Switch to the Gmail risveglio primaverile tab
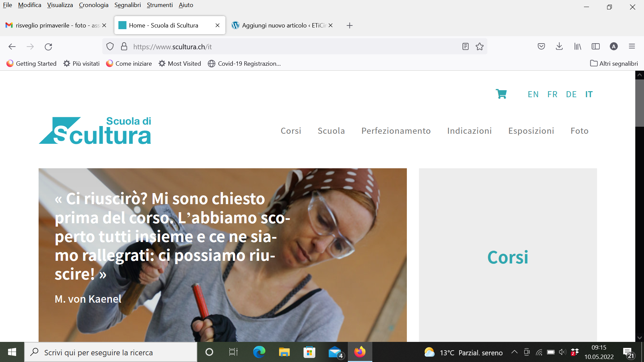This screenshot has height=362, width=644. coord(56,25)
